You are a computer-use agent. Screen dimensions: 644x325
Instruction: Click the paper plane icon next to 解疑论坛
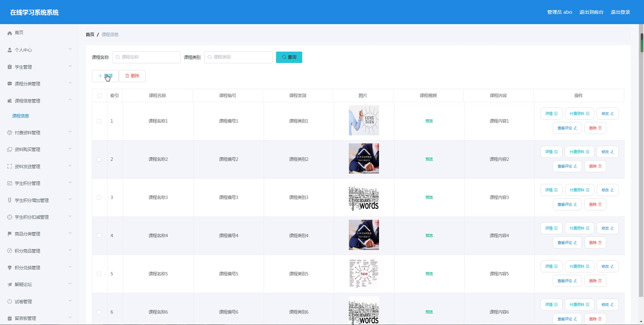coord(10,284)
